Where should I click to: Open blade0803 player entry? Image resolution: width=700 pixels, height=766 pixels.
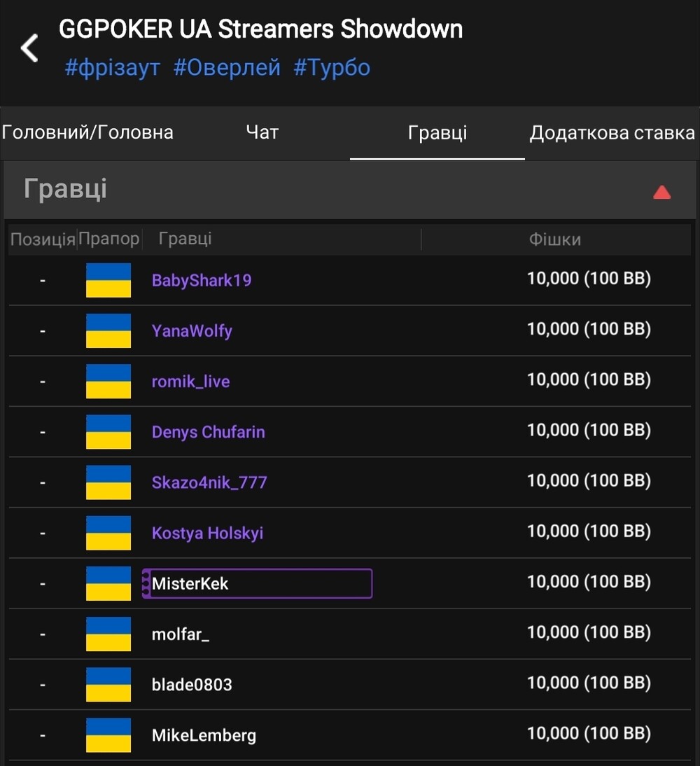pyautogui.click(x=192, y=684)
